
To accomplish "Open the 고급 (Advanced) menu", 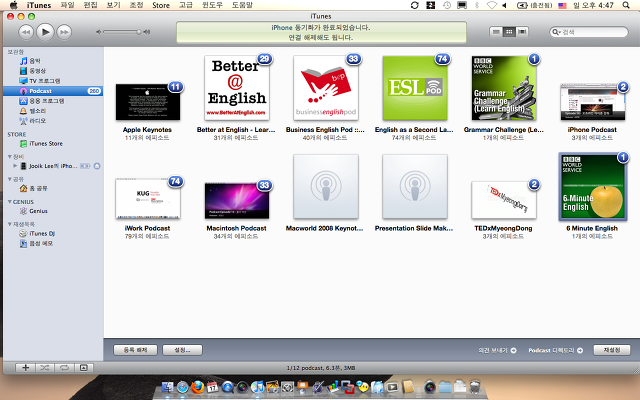I will 186,5.
